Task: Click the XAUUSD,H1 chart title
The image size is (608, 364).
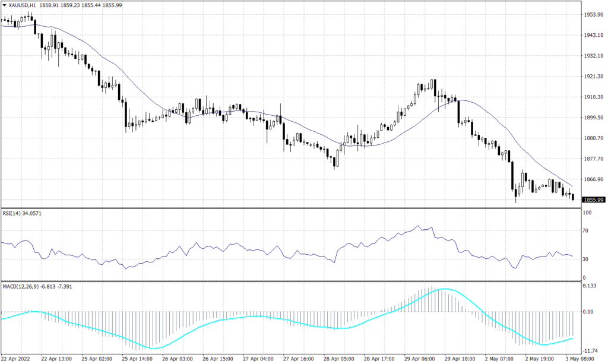Action: click(x=22, y=4)
